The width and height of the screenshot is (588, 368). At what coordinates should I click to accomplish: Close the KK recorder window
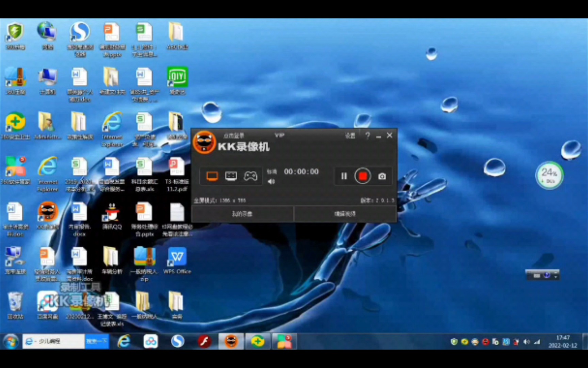point(390,136)
